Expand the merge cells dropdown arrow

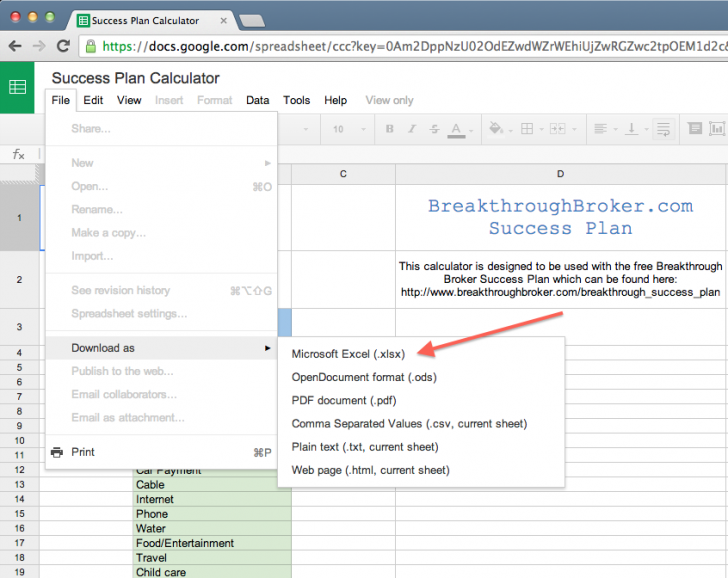point(574,130)
